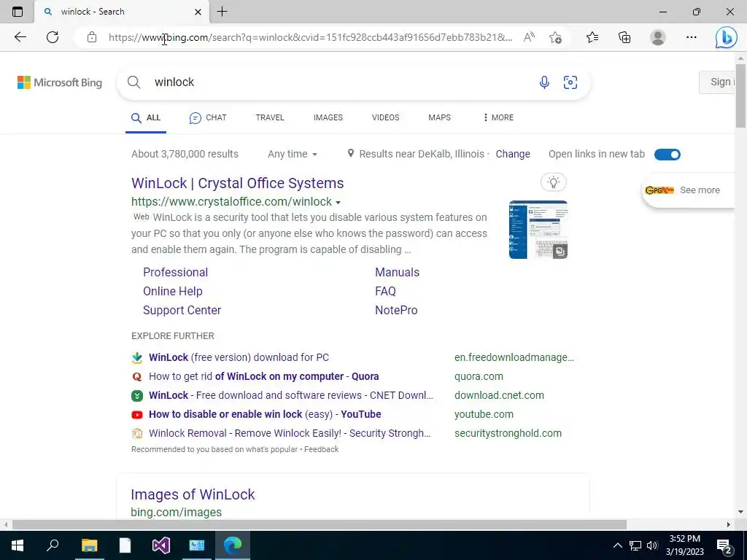The width and height of the screenshot is (747, 560).
Task: Open the Support Center sitelink
Action: pyautogui.click(x=182, y=311)
